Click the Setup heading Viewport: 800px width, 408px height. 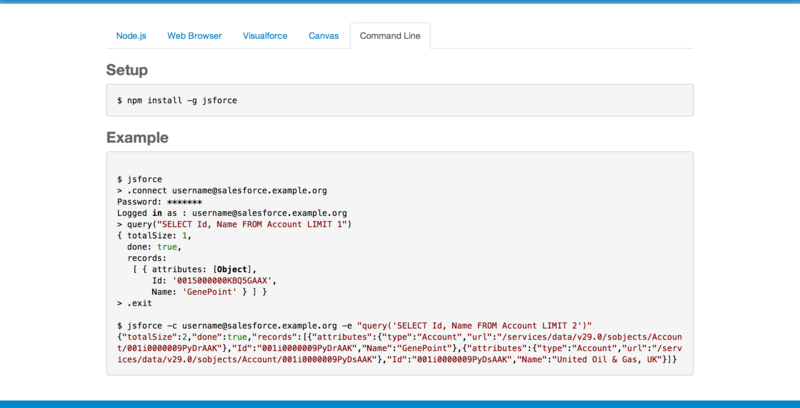click(127, 70)
